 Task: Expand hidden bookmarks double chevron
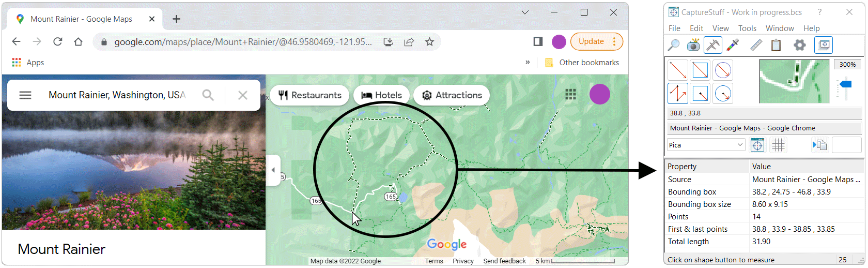[x=528, y=63]
